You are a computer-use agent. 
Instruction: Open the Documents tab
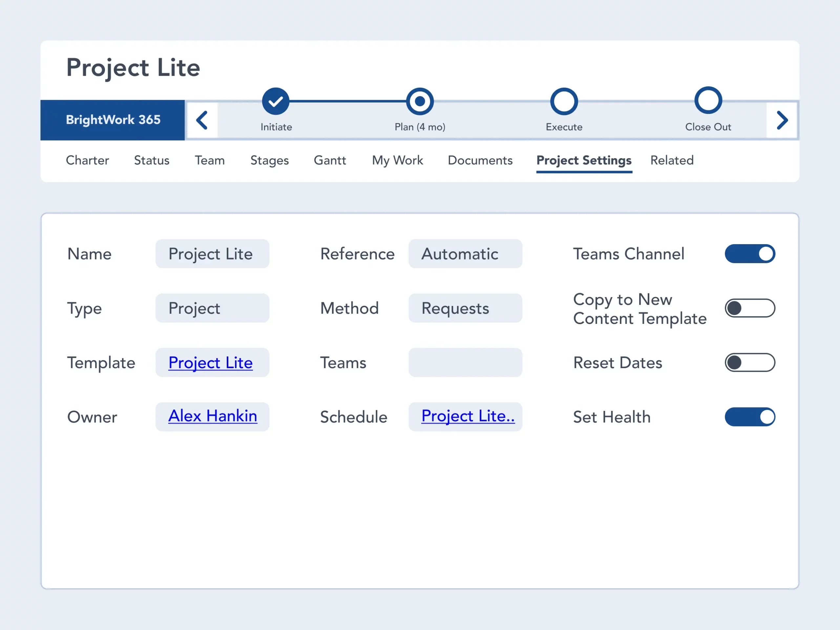click(x=480, y=160)
